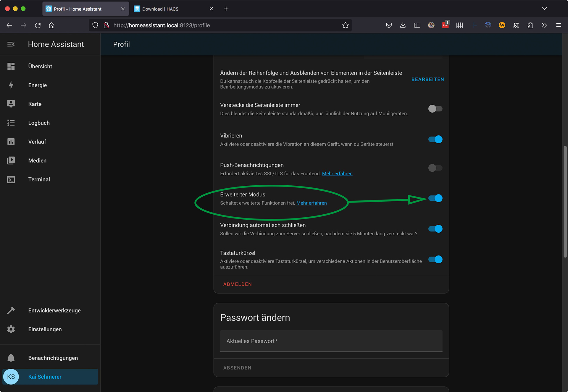The width and height of the screenshot is (568, 392).
Task: Open Entwicklerwerkzeuge hammer icon
Action: pyautogui.click(x=11, y=310)
